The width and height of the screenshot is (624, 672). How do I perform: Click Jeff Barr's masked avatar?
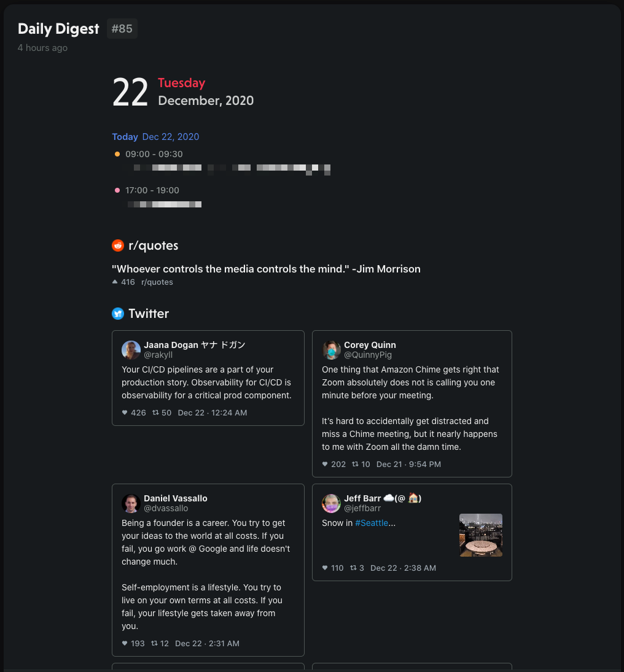point(332,503)
